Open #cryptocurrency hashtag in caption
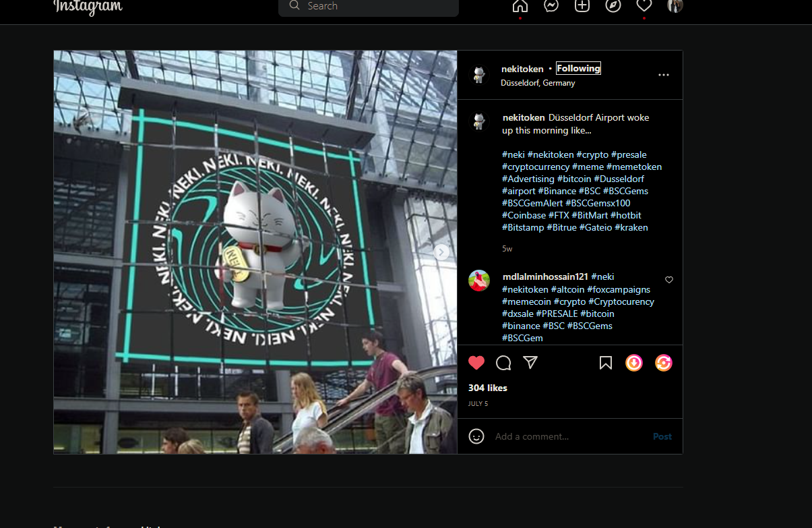 tap(536, 167)
